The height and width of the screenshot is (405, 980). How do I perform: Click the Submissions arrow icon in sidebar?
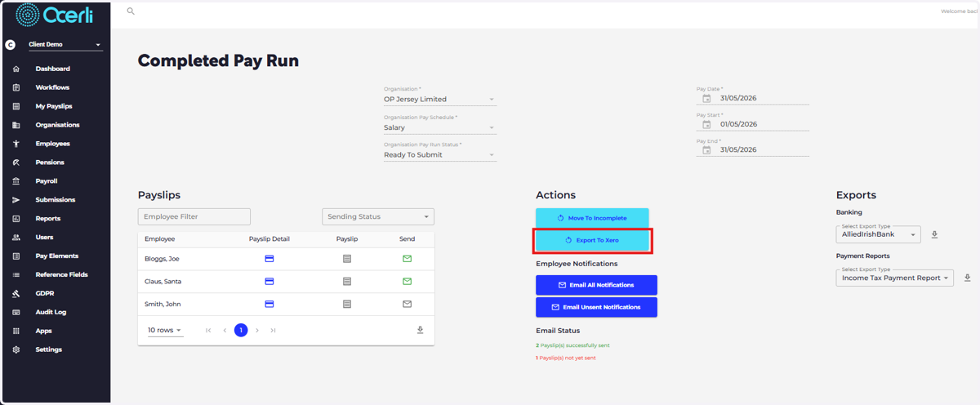coord(16,200)
